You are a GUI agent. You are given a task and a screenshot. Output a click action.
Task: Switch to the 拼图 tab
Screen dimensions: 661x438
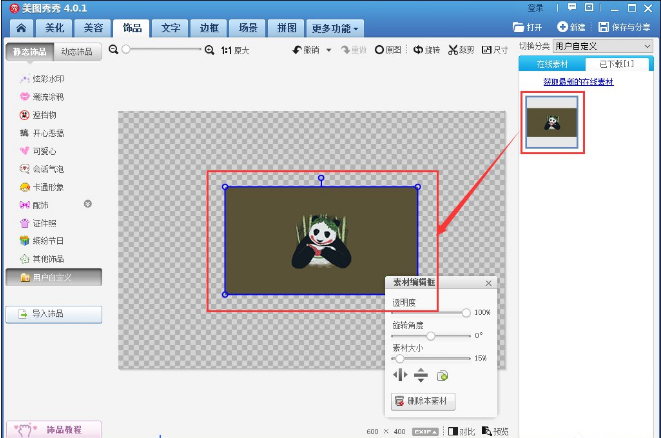[x=287, y=28]
